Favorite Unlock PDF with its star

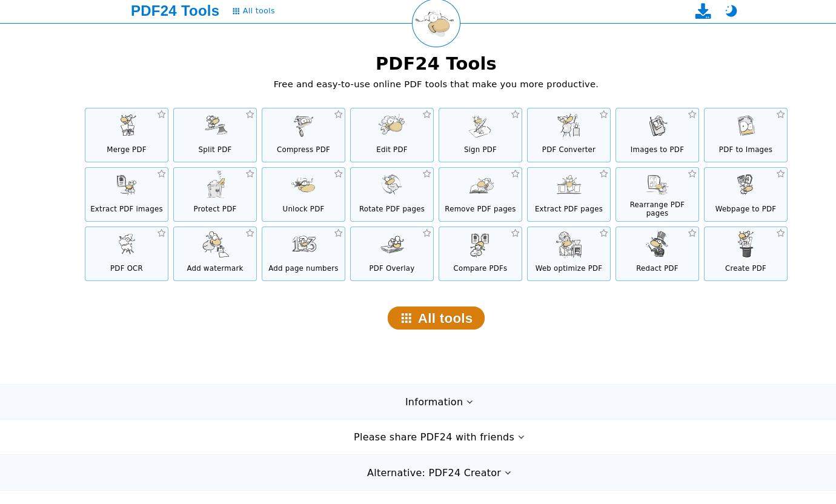(x=338, y=174)
